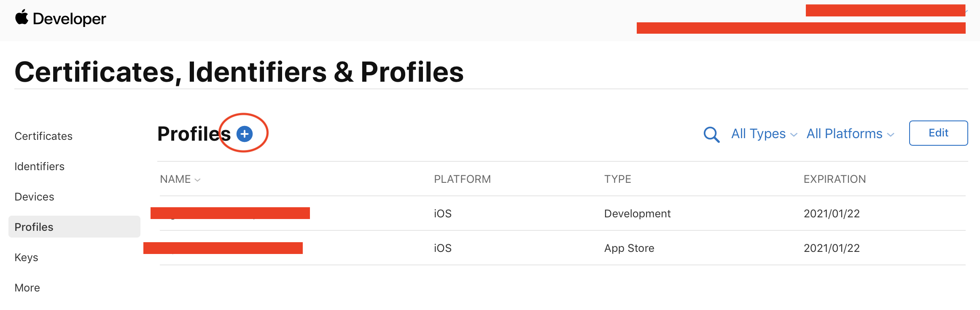Click iOS in the Development row
The width and height of the screenshot is (980, 310).
pos(443,214)
